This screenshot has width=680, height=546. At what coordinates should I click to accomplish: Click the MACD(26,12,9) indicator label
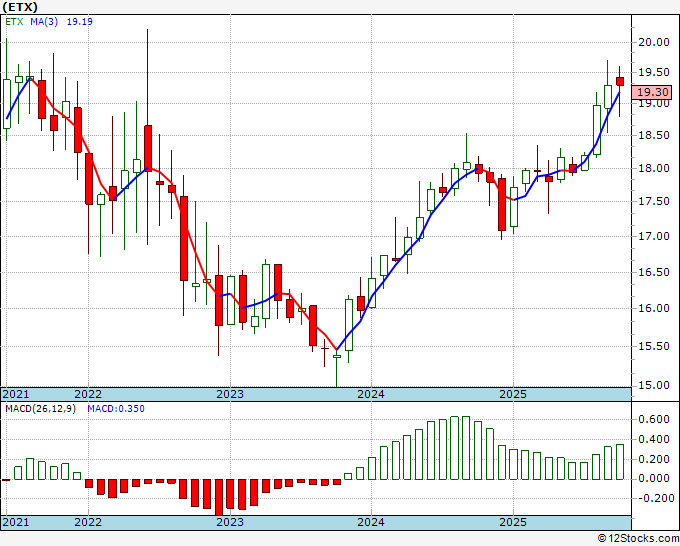pos(40,409)
